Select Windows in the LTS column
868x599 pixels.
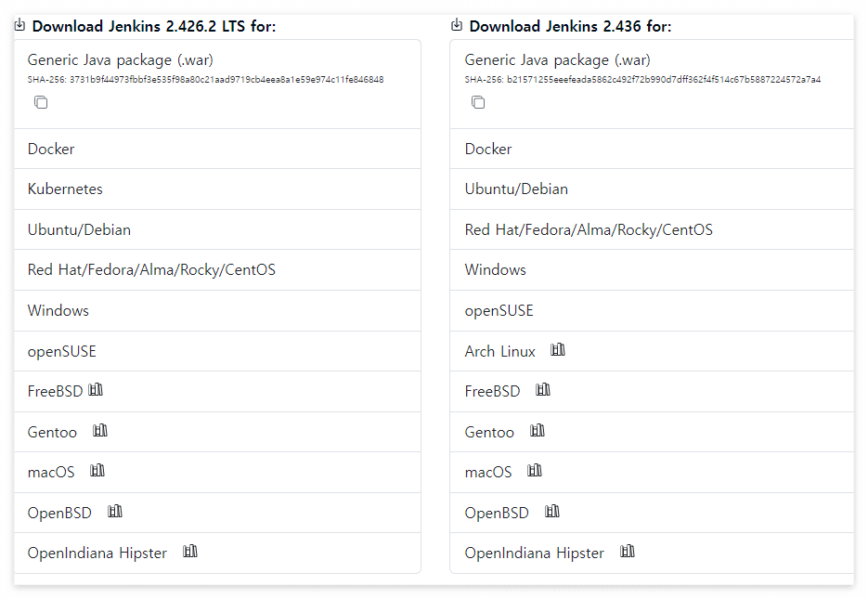[x=217, y=310]
